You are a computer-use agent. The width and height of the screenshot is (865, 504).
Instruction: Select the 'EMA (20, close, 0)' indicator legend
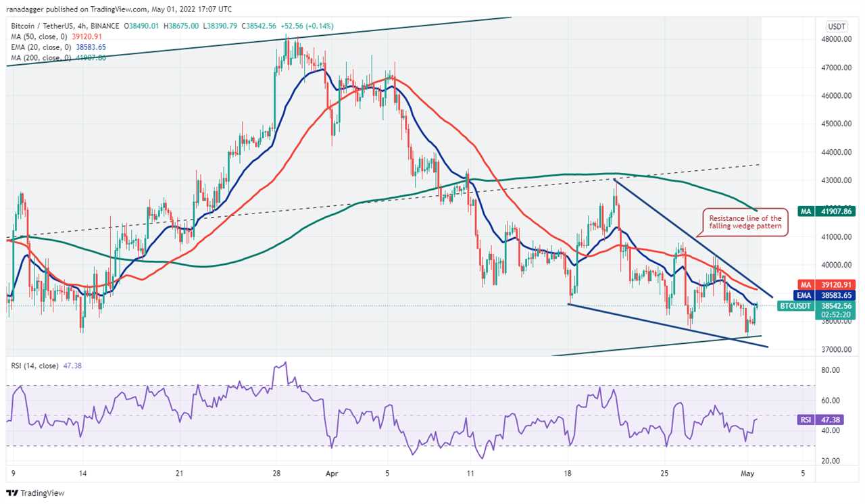42,47
